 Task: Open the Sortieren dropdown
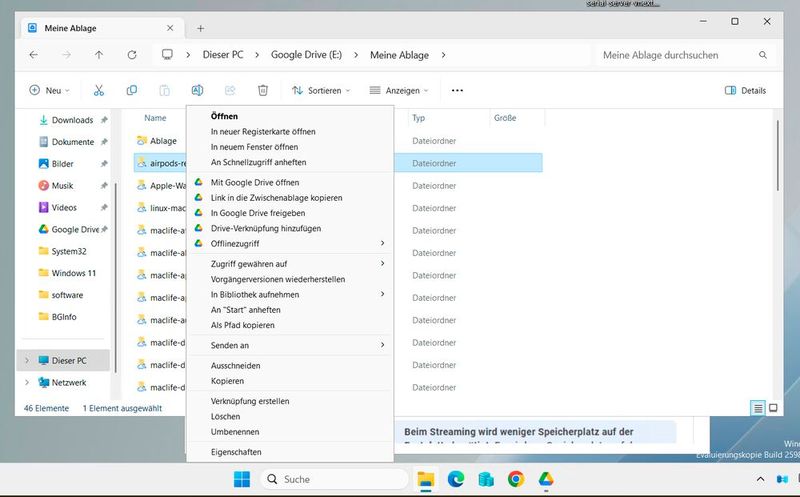(x=321, y=90)
